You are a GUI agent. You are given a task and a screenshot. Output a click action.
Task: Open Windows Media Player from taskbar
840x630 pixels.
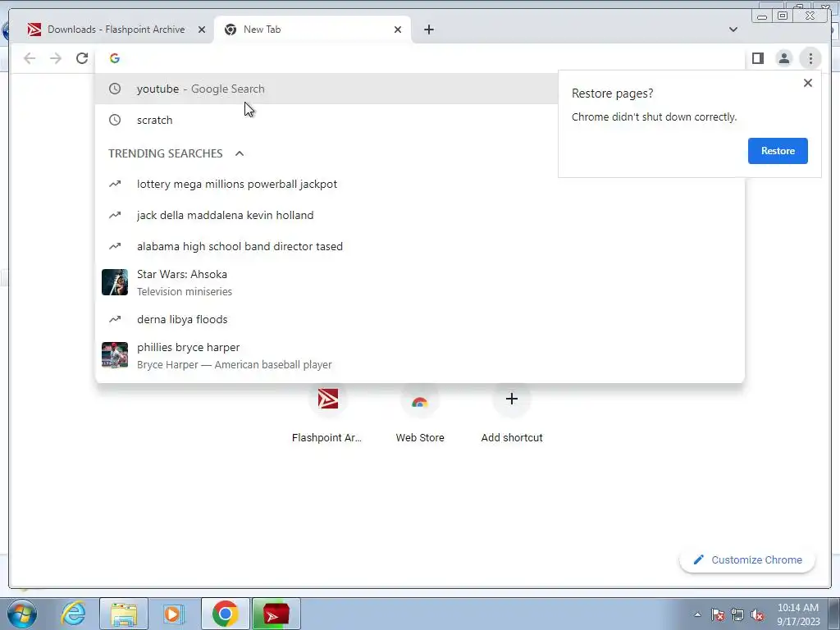pyautogui.click(x=174, y=614)
